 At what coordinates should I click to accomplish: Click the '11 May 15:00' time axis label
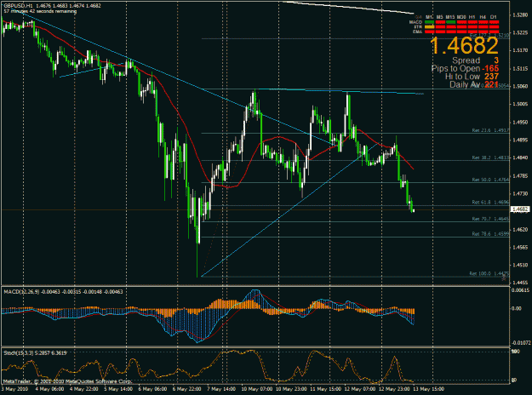[324, 389]
